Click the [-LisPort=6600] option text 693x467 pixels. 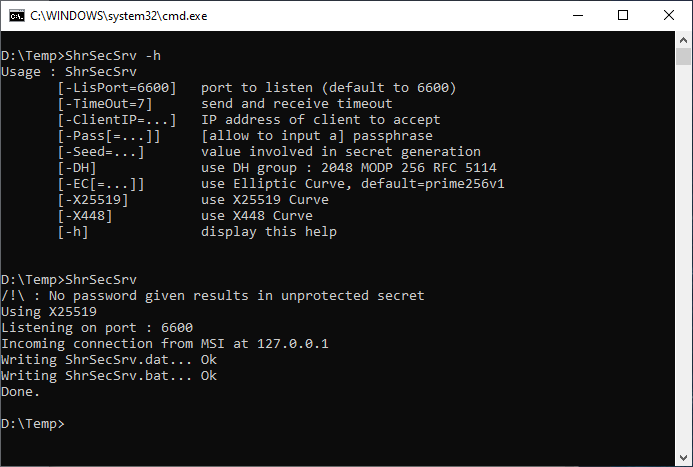pyautogui.click(x=117, y=87)
